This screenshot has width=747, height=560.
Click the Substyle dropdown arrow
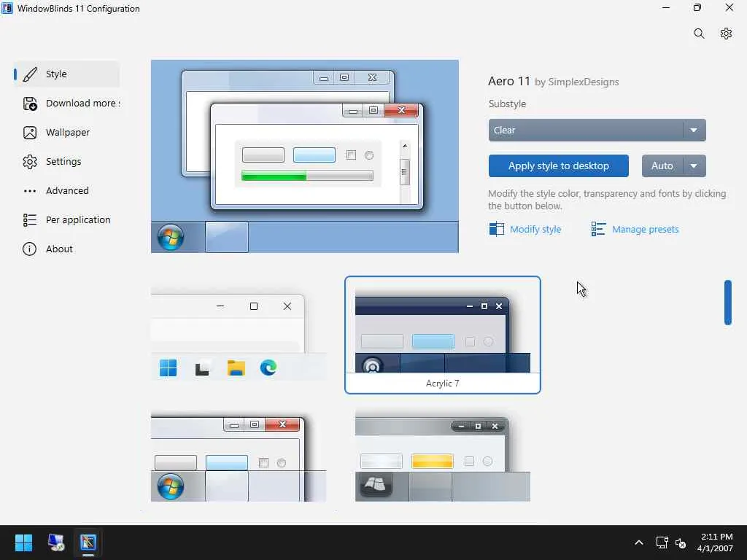click(x=694, y=130)
